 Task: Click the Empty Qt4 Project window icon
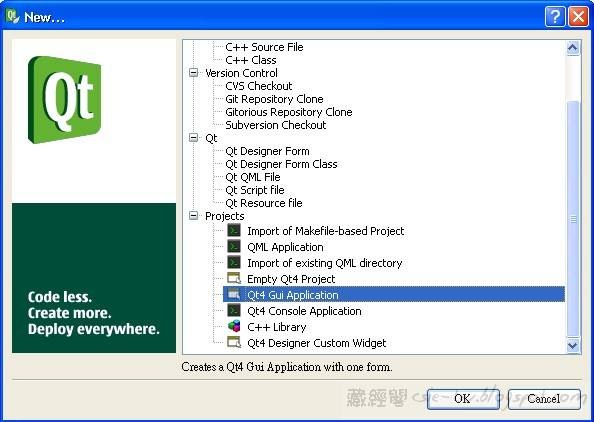234,278
